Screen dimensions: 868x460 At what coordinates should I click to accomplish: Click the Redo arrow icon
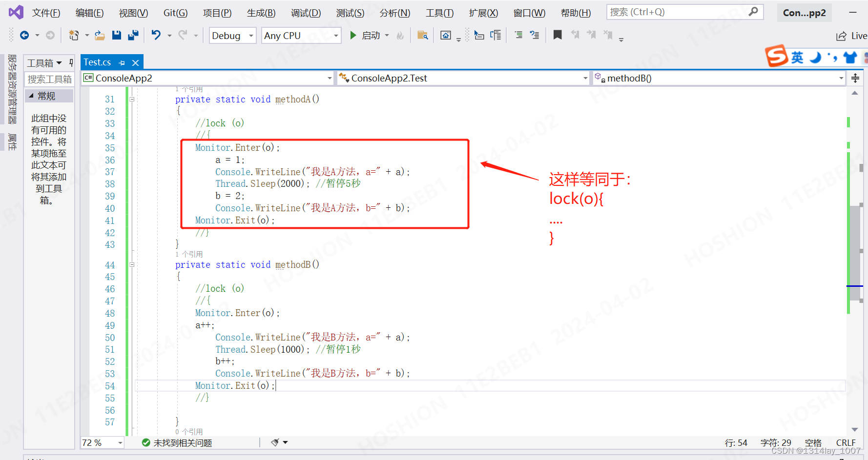183,35
